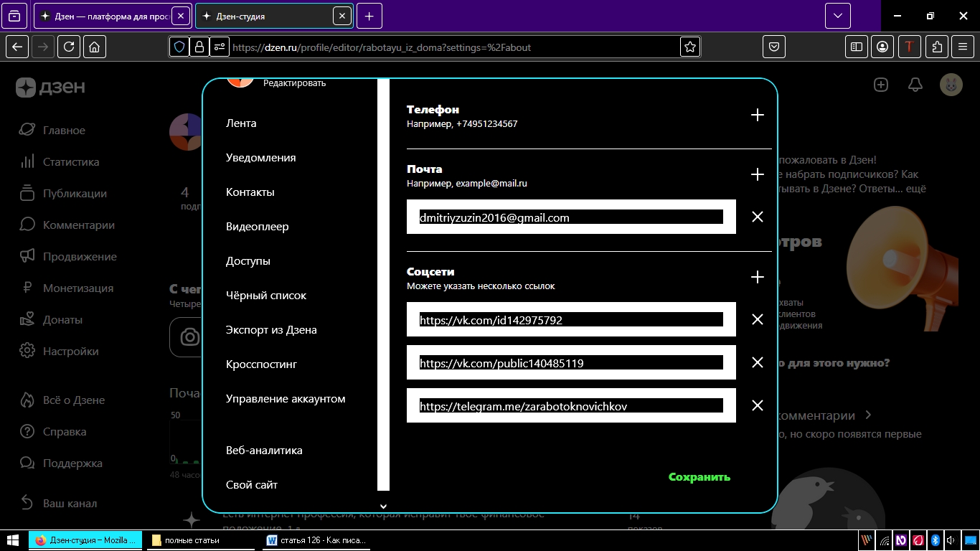
Task: Delete the vk.com/public140485119 link
Action: [757, 362]
